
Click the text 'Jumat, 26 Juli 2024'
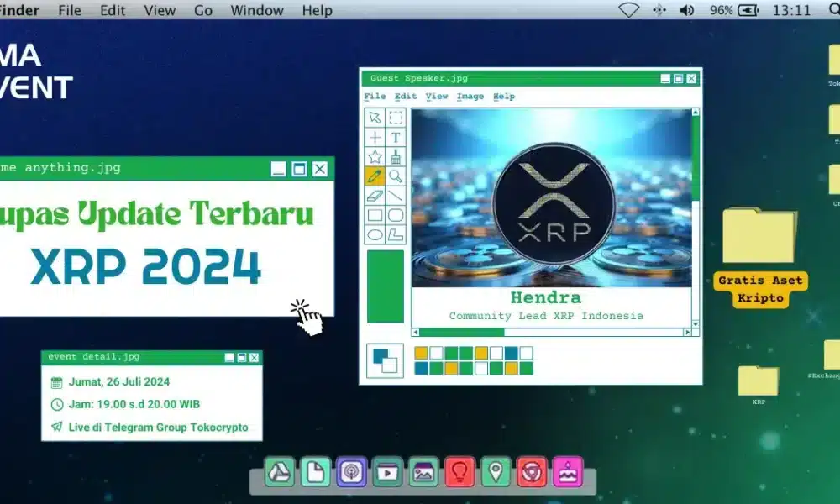click(x=119, y=382)
